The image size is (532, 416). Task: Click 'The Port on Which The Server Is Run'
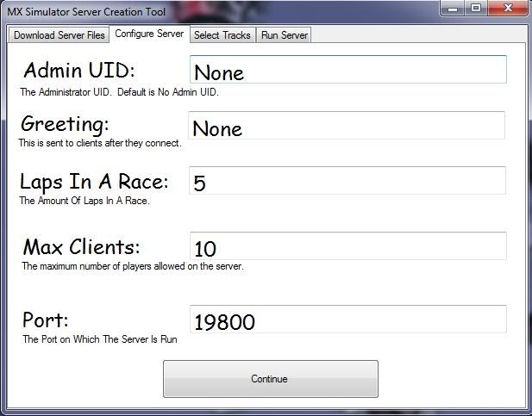(x=100, y=339)
